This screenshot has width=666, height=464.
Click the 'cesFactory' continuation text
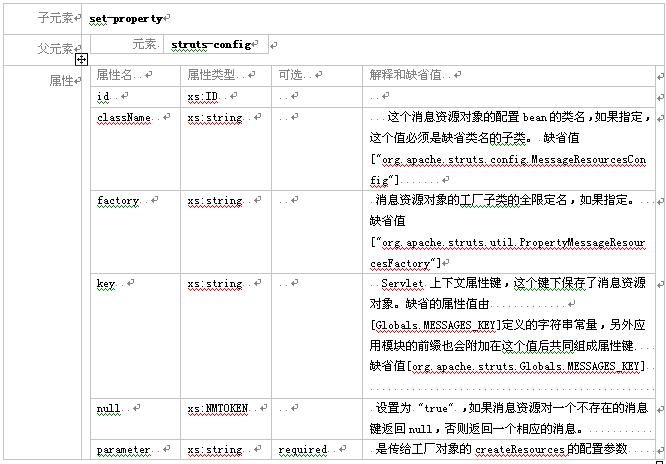point(400,263)
